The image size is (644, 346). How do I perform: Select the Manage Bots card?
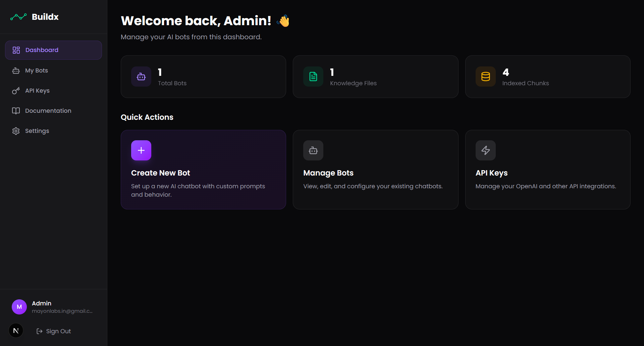[x=375, y=169]
